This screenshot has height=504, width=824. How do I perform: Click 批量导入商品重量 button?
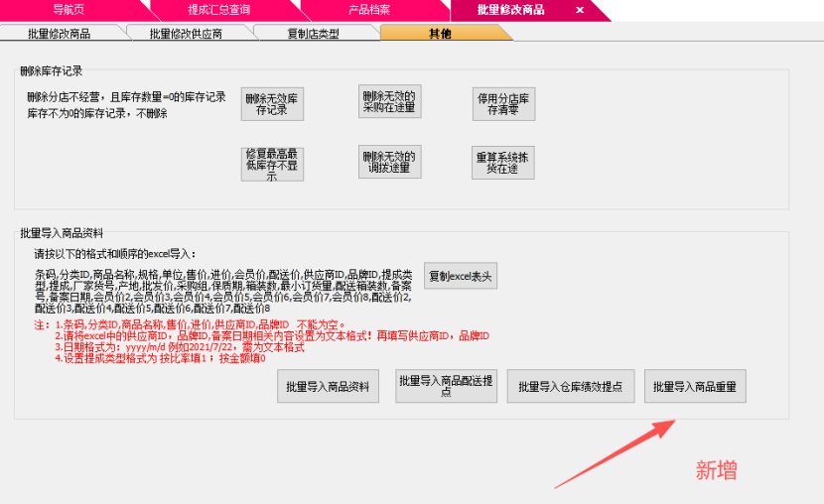click(695, 386)
